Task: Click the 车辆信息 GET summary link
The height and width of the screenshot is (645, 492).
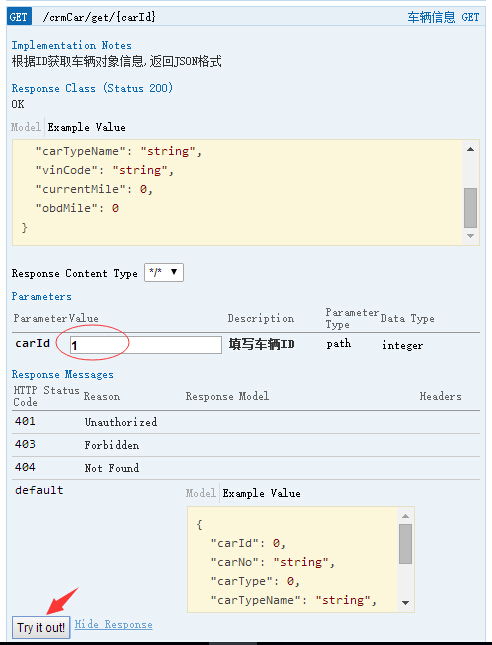Action: click(443, 17)
